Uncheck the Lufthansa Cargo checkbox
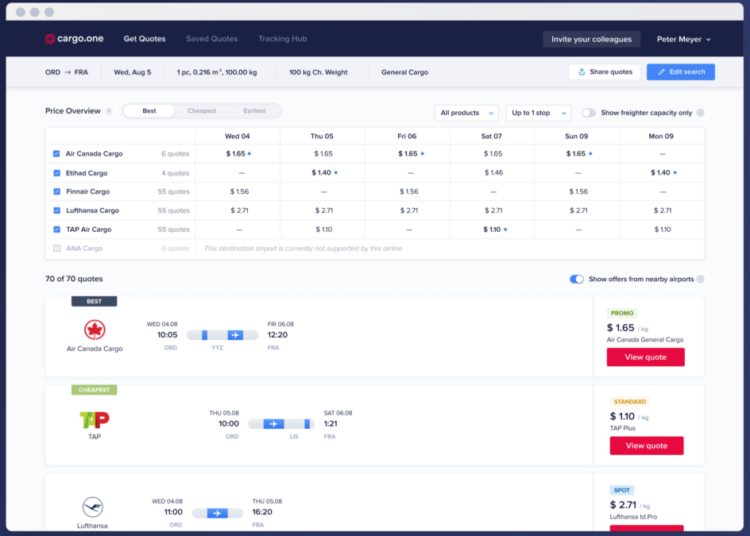The height and width of the screenshot is (536, 750). [x=56, y=210]
